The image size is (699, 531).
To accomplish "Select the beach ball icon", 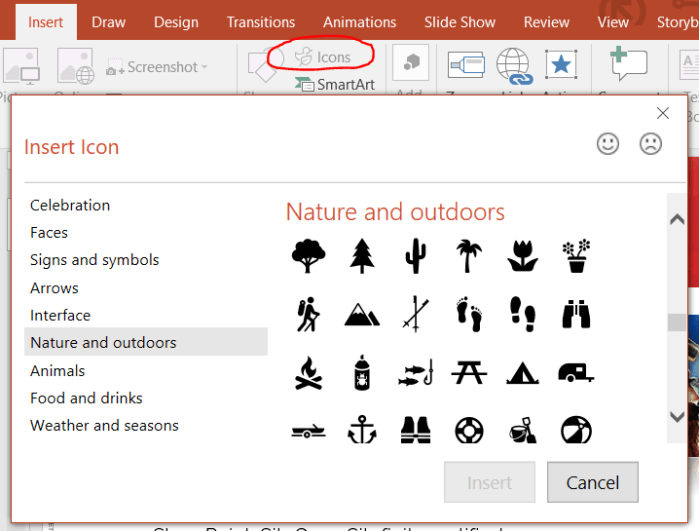I will coord(576,430).
